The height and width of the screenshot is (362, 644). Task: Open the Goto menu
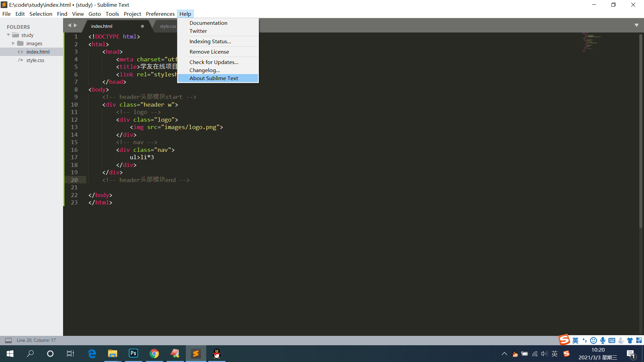tap(94, 14)
